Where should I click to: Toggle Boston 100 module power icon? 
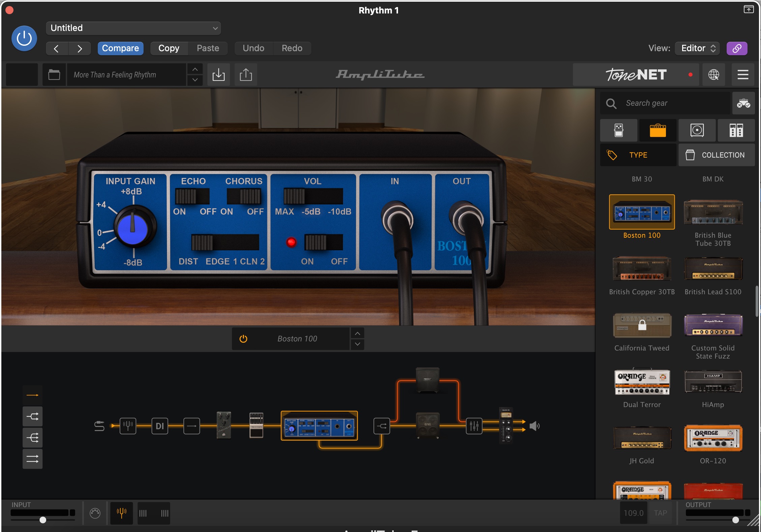(x=243, y=339)
